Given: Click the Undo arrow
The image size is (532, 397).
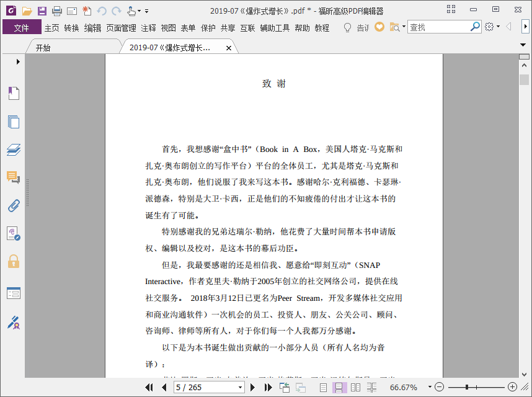Looking at the screenshot, I should pos(102,11).
